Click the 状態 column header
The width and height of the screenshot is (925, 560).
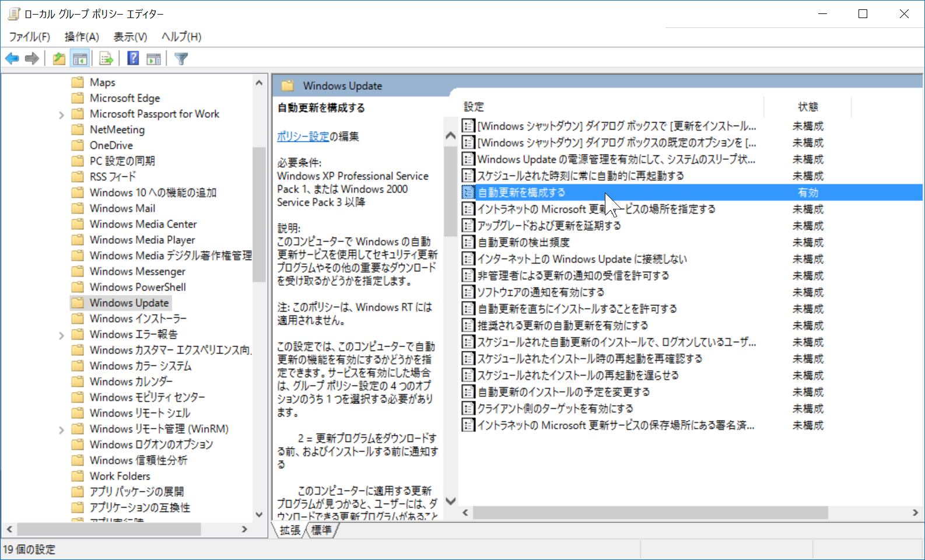click(x=808, y=107)
